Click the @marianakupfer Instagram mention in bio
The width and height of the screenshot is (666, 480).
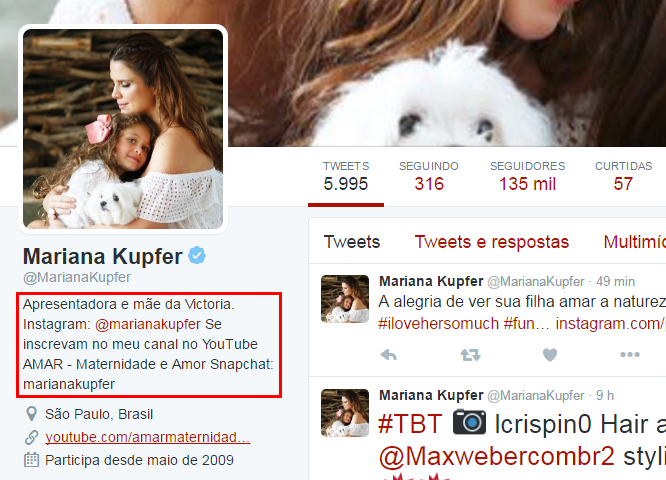pos(148,324)
